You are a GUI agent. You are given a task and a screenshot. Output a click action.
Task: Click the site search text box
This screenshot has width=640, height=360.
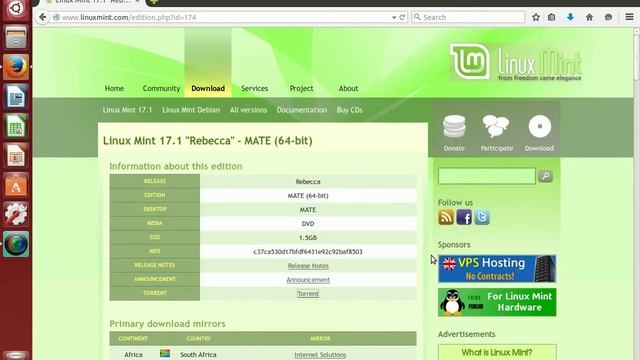point(487,176)
